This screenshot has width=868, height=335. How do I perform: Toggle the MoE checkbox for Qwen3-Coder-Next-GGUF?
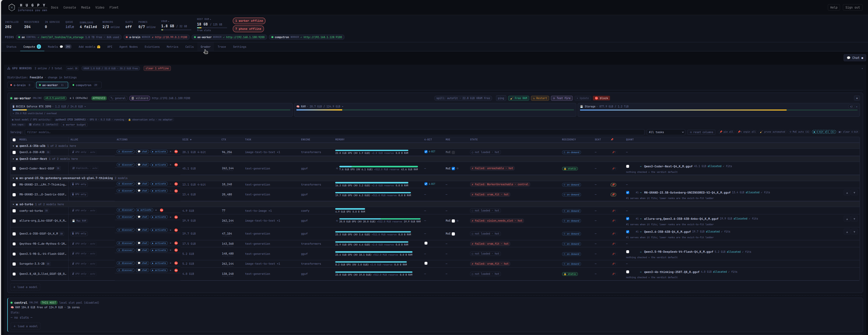coord(453,168)
